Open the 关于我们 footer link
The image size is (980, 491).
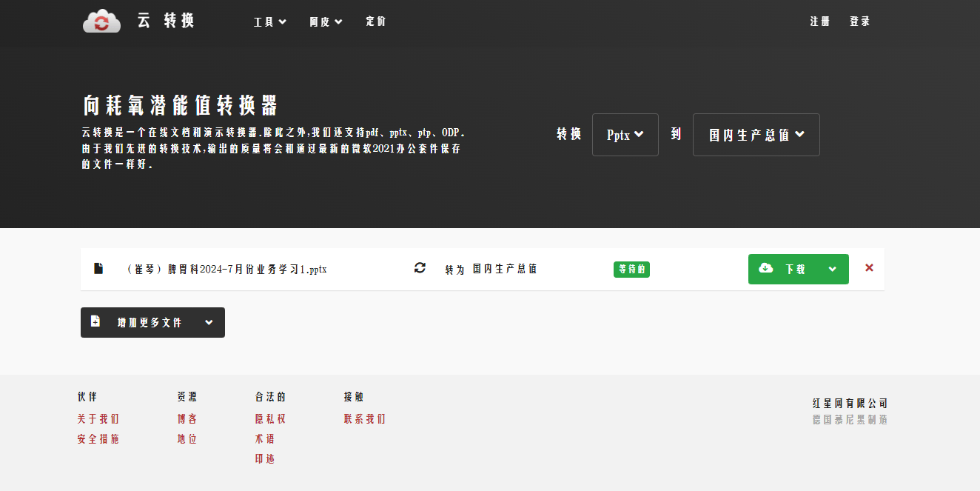click(x=98, y=418)
